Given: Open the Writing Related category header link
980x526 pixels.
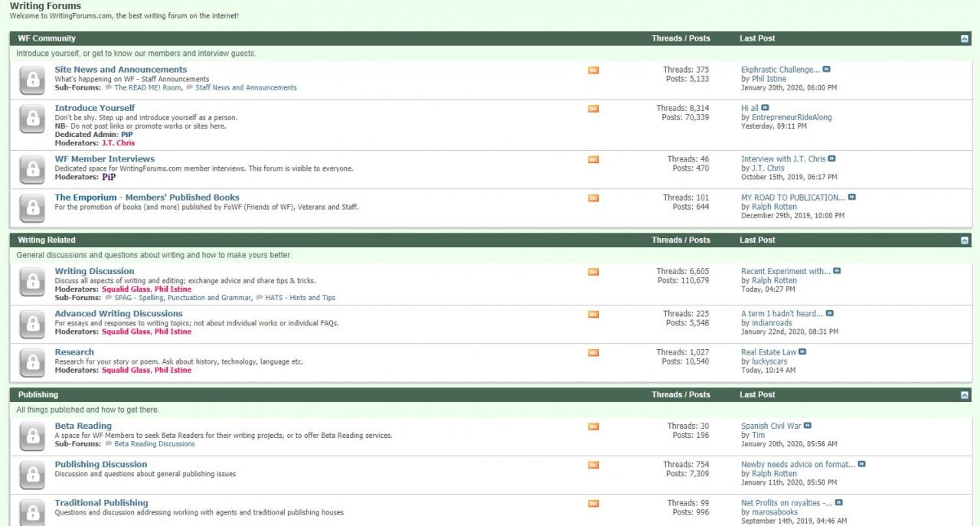Looking at the screenshot, I should point(47,240).
